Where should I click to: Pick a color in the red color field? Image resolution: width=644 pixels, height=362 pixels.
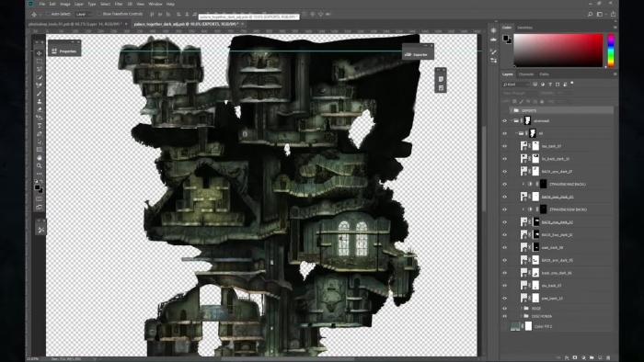[x=558, y=50]
